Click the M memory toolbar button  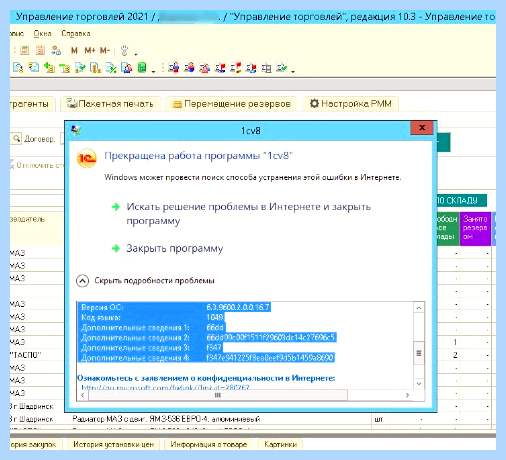click(x=74, y=51)
